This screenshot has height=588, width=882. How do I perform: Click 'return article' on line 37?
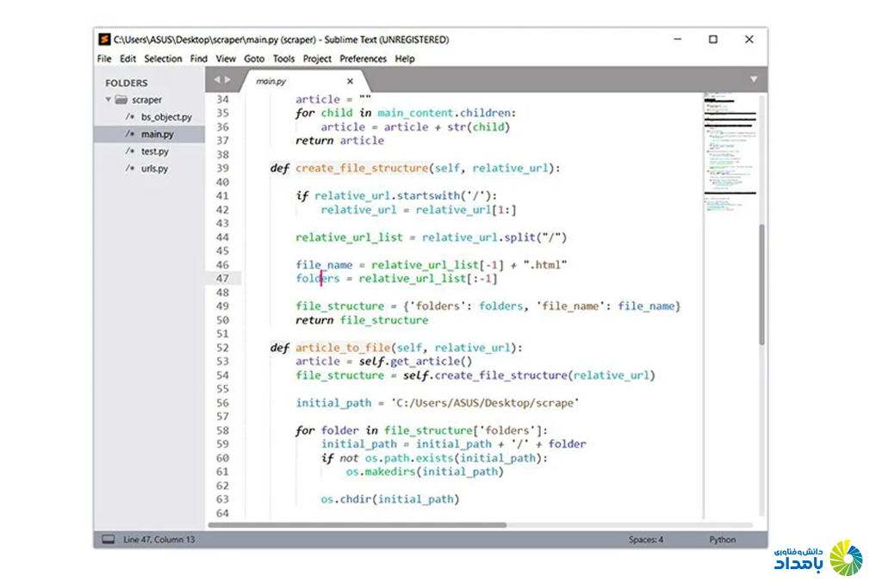[339, 140]
